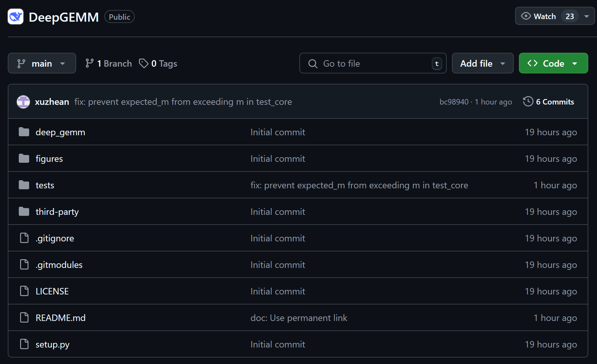Click the commit history clock icon
This screenshot has width=597, height=364.
point(528,102)
